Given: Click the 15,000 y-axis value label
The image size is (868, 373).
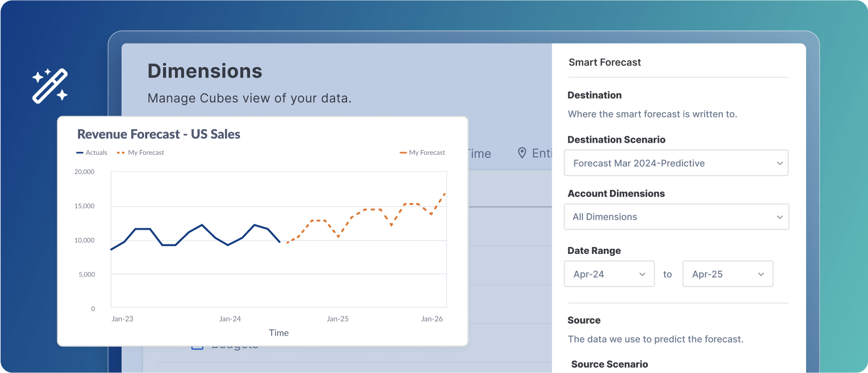Looking at the screenshot, I should coord(84,206).
